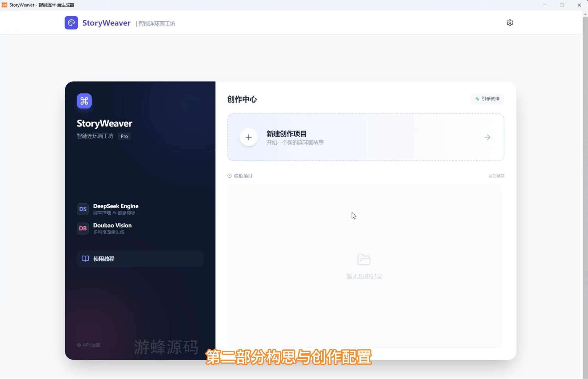Click the 最近项目 heading
Viewport: 588px width, 379px height.
coord(243,176)
